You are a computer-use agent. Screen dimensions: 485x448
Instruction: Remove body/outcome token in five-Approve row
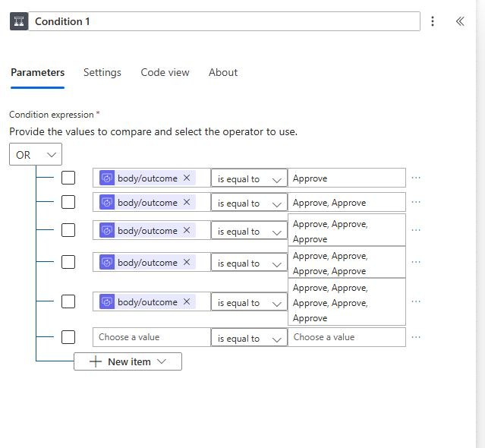[187, 301]
